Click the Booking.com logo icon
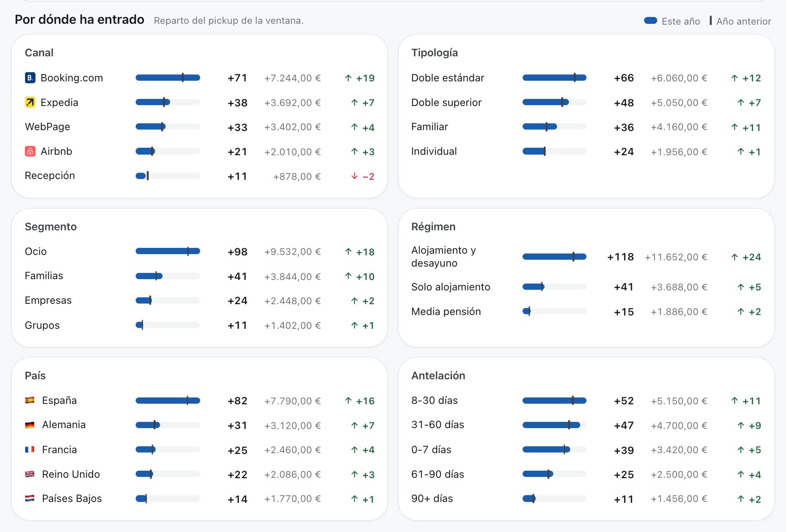Image resolution: width=786 pixels, height=532 pixels. pyautogui.click(x=30, y=78)
